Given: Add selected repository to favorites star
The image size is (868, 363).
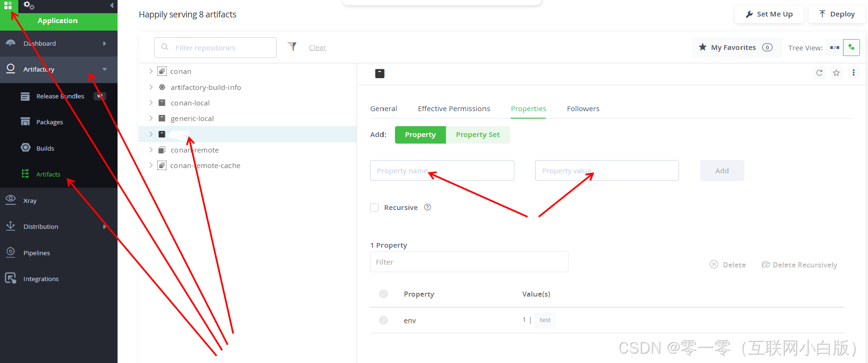Looking at the screenshot, I should pyautogui.click(x=836, y=73).
